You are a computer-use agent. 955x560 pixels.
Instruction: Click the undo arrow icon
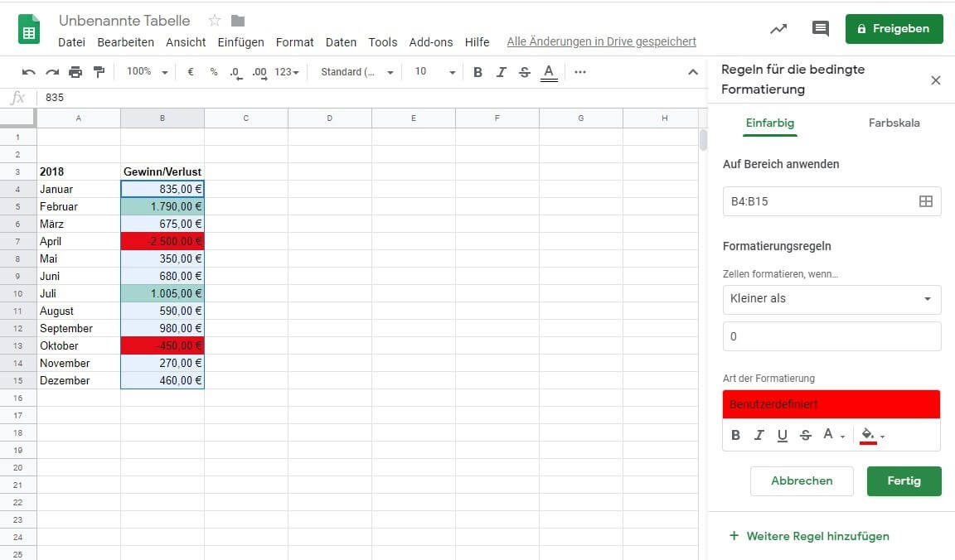(x=29, y=72)
